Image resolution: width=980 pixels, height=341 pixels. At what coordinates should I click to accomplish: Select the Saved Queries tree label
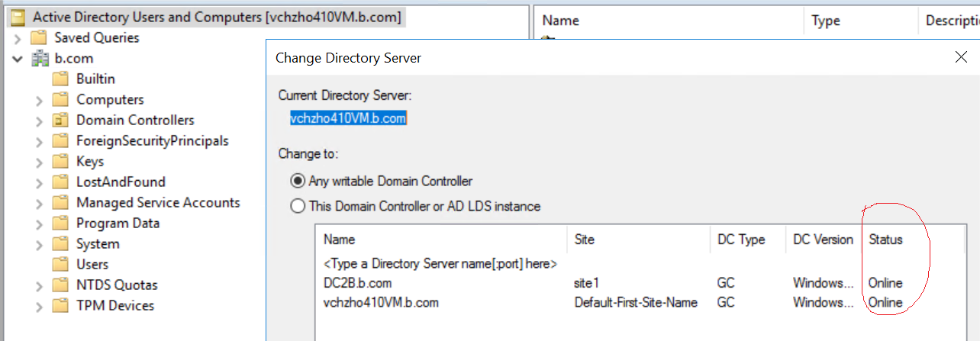point(97,37)
